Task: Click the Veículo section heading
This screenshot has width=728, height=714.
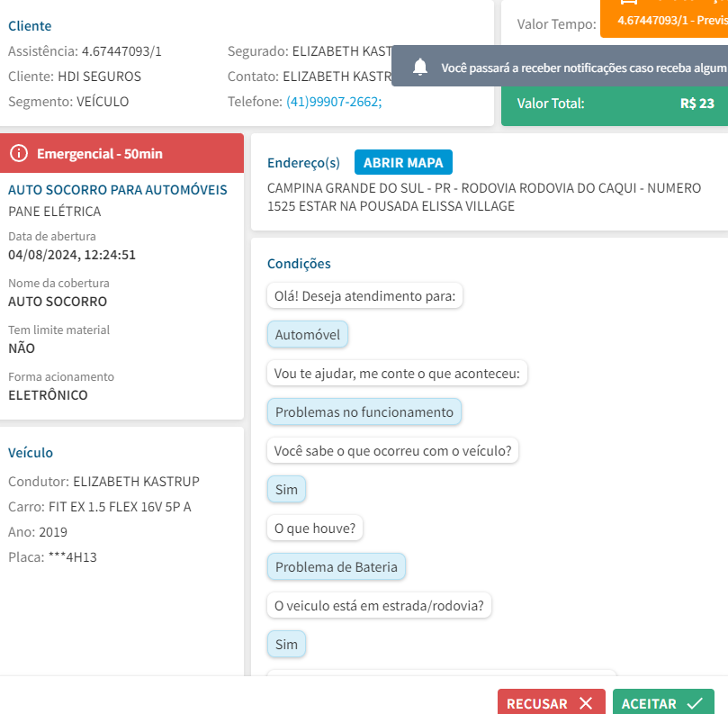Action: (x=31, y=453)
